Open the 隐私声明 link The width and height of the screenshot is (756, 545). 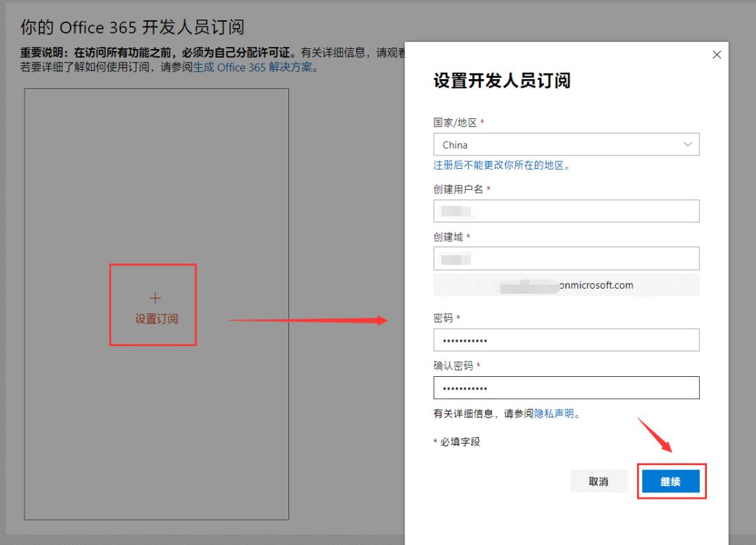(555, 413)
